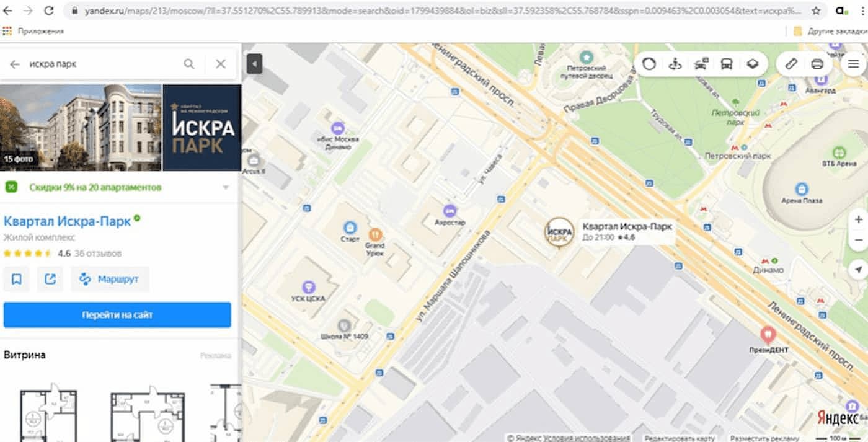Click the 'ибис Москва Динамо' hotel marker

338,128
